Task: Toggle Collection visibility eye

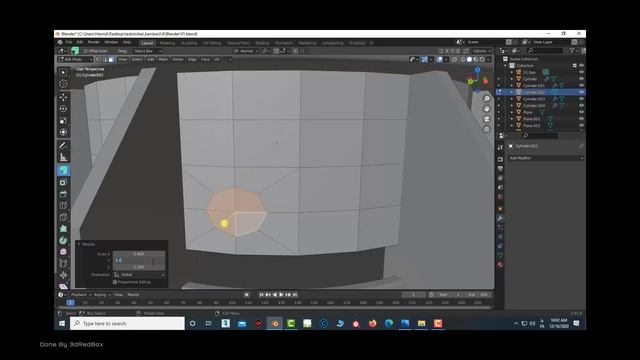Action: (581, 66)
